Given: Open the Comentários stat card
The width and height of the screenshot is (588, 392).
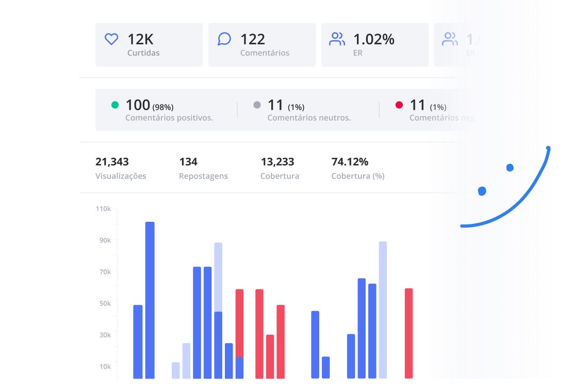Looking at the screenshot, I should point(262,45).
